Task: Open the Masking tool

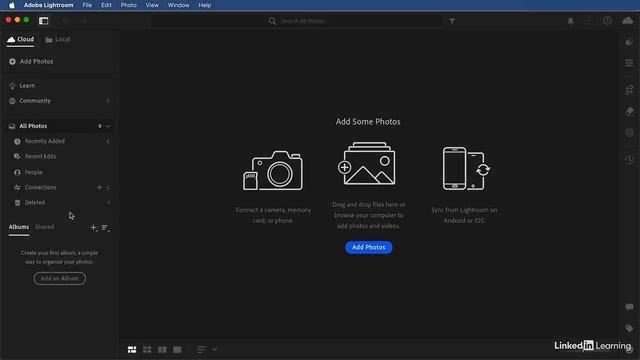Action: pos(629,133)
